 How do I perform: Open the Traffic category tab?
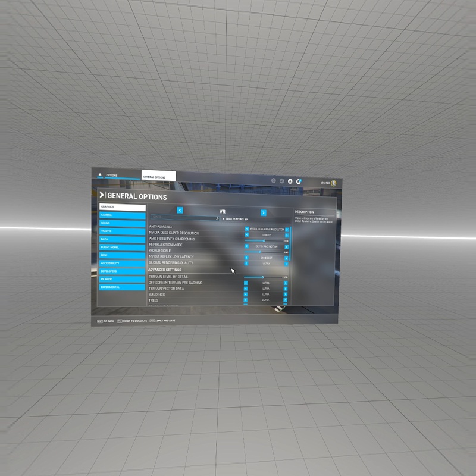click(123, 231)
